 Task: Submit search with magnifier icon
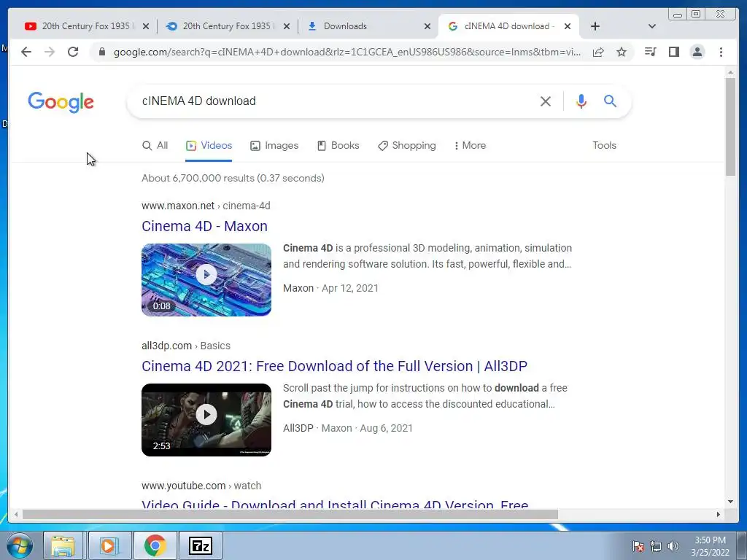click(x=611, y=101)
